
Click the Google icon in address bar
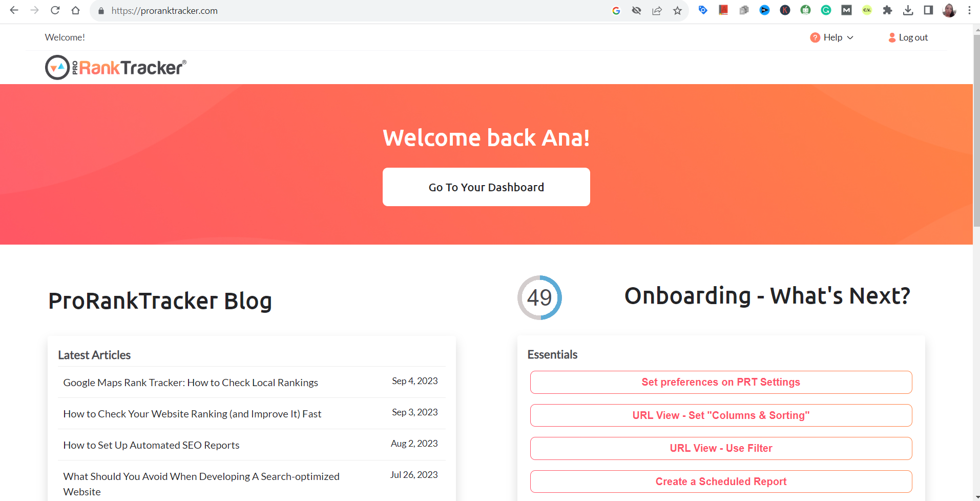click(616, 11)
